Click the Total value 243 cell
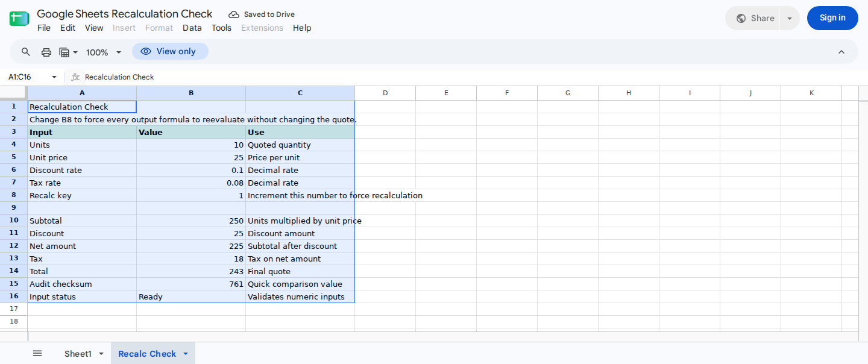Screen dimensions: 868x364 [191, 271]
